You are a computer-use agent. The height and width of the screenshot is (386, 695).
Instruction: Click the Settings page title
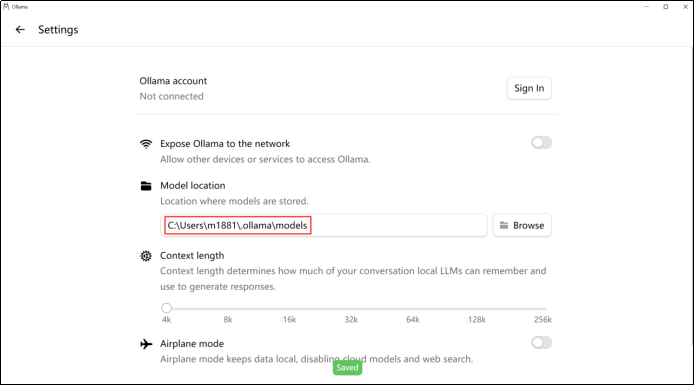58,30
